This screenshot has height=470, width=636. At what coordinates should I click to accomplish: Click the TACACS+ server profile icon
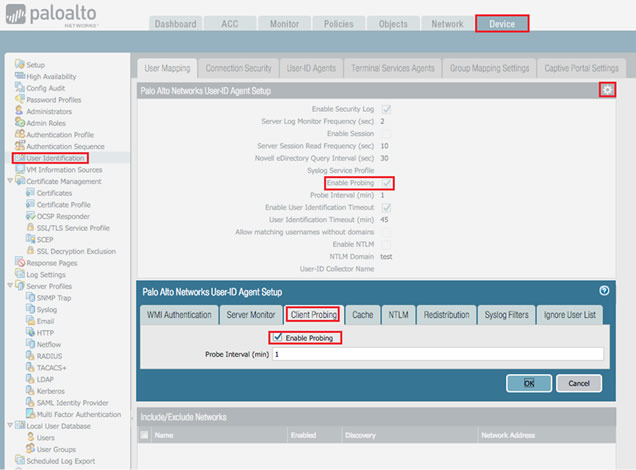coord(30,367)
